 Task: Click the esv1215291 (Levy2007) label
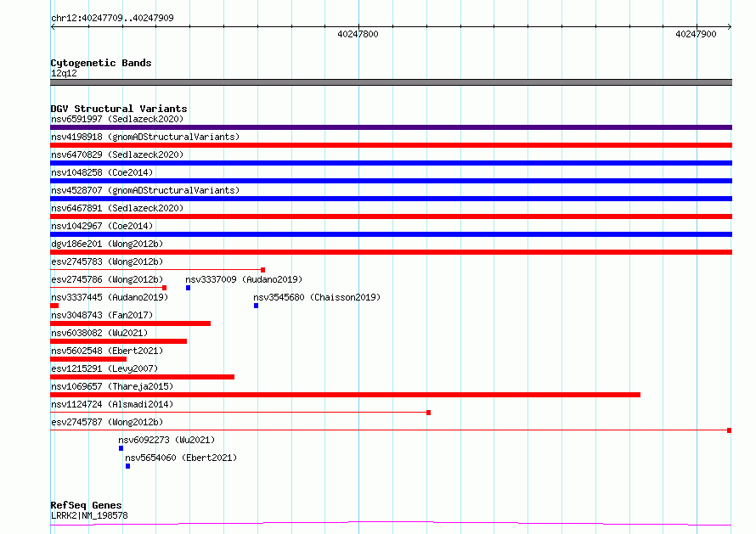pos(104,368)
